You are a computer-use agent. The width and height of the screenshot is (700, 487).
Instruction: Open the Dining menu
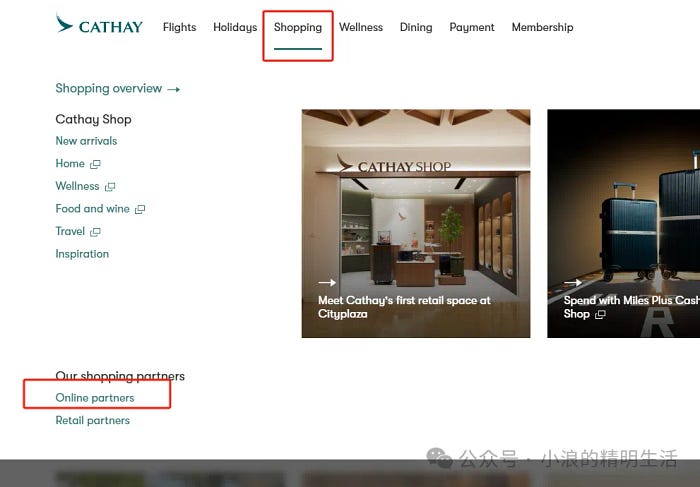pyautogui.click(x=416, y=27)
